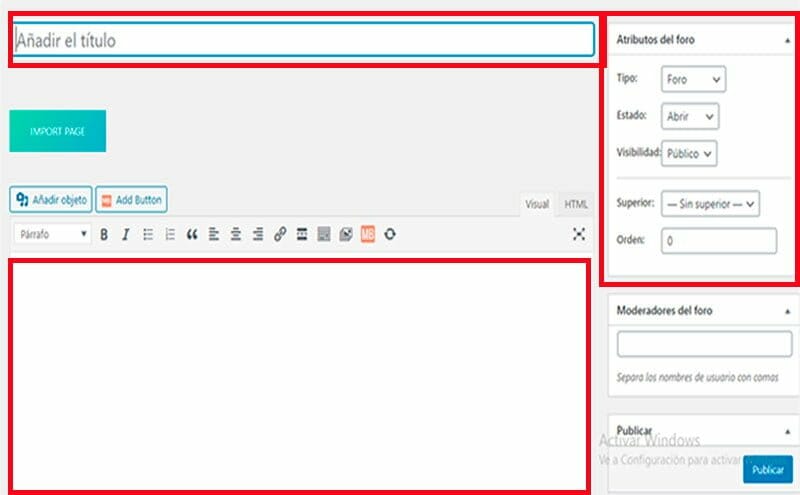The height and width of the screenshot is (495, 800).
Task: Apply blockquote formatting
Action: click(x=192, y=234)
